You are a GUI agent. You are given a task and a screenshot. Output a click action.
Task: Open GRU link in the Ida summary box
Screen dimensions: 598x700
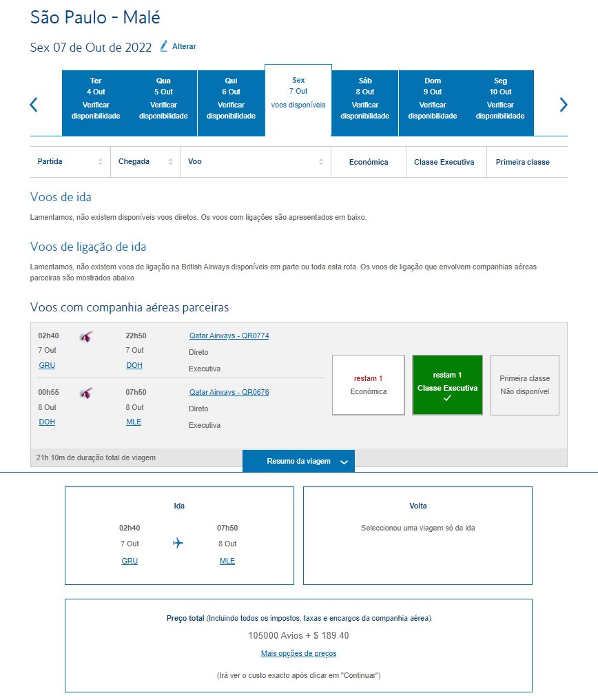click(130, 561)
